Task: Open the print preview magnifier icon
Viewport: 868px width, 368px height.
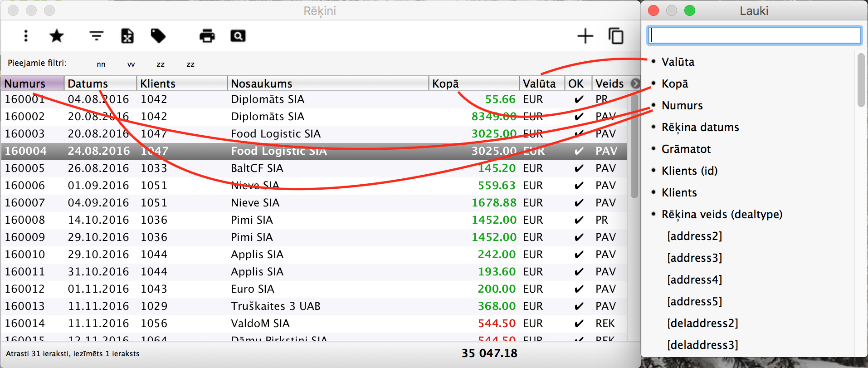Action: [x=238, y=36]
